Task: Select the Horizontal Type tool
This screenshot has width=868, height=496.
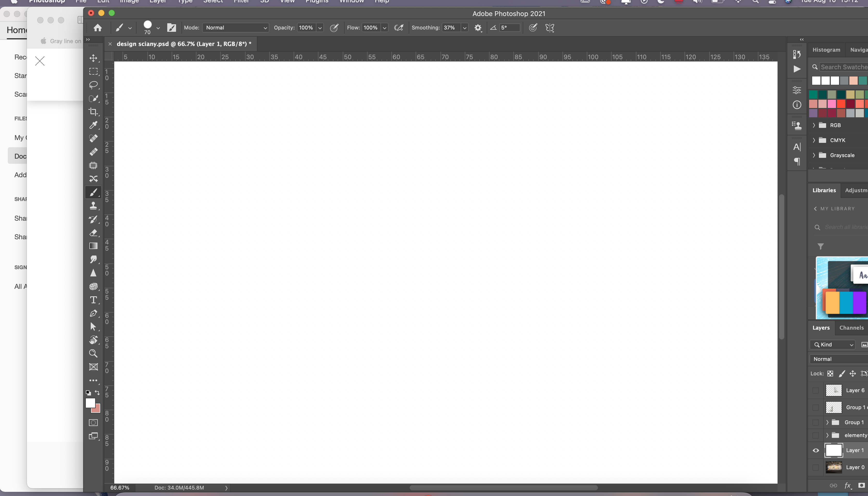Action: (x=93, y=300)
